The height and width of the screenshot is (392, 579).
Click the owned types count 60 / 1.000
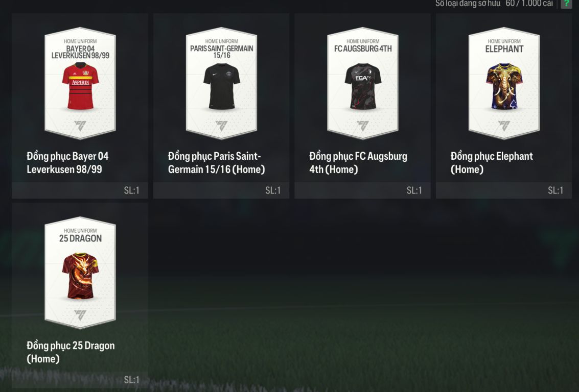point(529,4)
